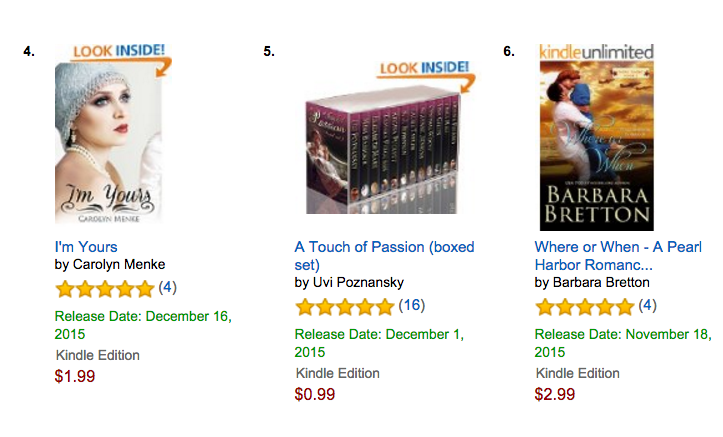Open the I'm Yours cover image
Screen dimensions: 723x437
[108, 143]
